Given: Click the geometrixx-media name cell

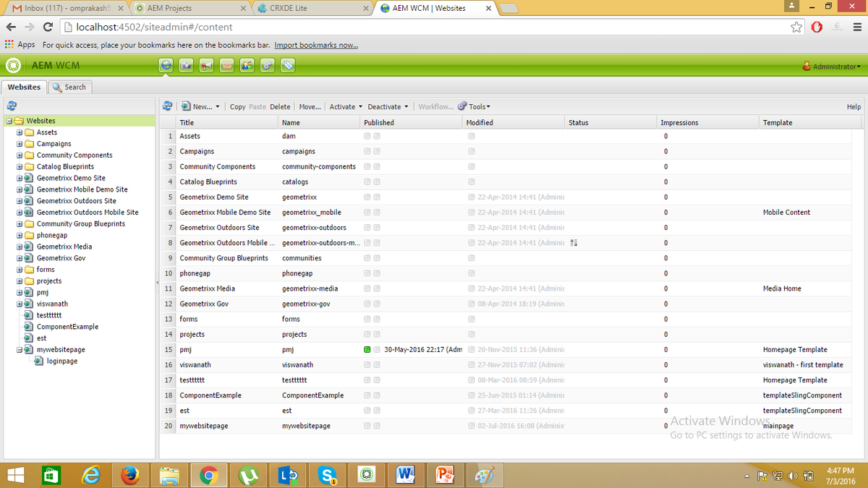Looking at the screenshot, I should coord(310,288).
